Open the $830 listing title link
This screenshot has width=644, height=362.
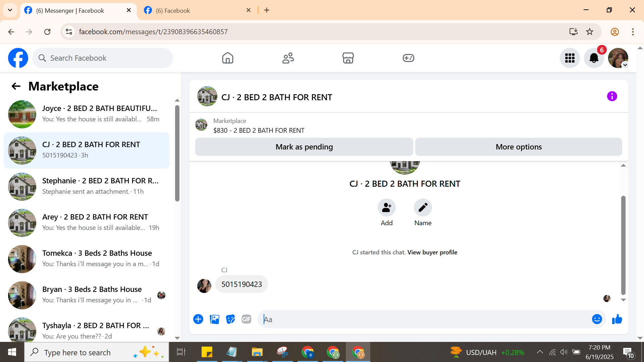(x=259, y=130)
